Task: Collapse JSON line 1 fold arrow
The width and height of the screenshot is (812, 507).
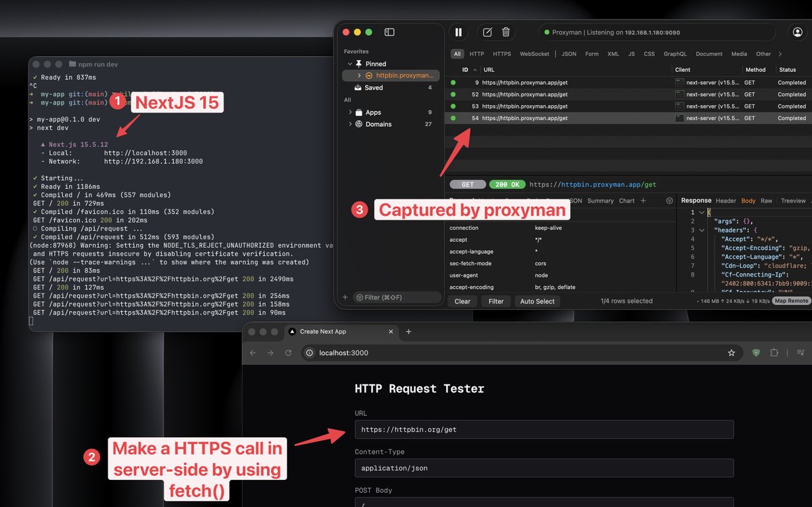Action: point(702,213)
